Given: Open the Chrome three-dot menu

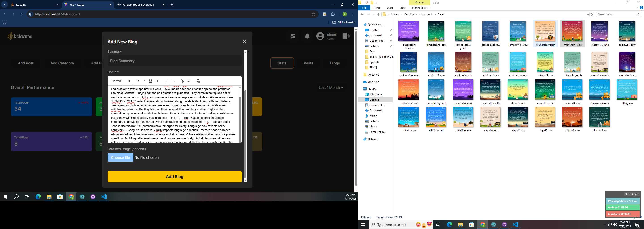Looking at the screenshot, I should point(353,14).
